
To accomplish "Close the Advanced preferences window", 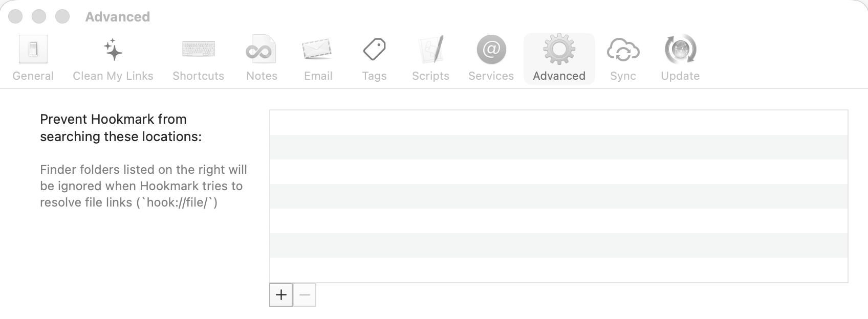I will pyautogui.click(x=15, y=16).
